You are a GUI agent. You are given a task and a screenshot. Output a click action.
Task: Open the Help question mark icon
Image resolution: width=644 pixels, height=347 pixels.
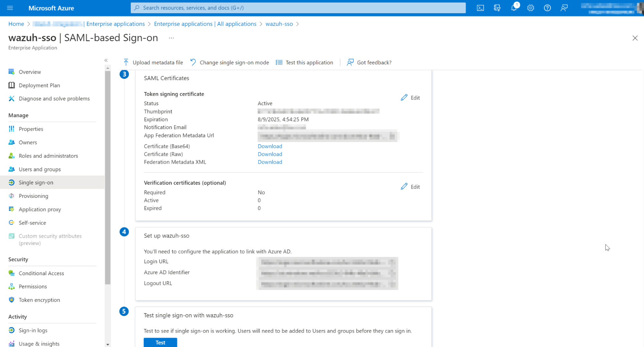click(547, 8)
